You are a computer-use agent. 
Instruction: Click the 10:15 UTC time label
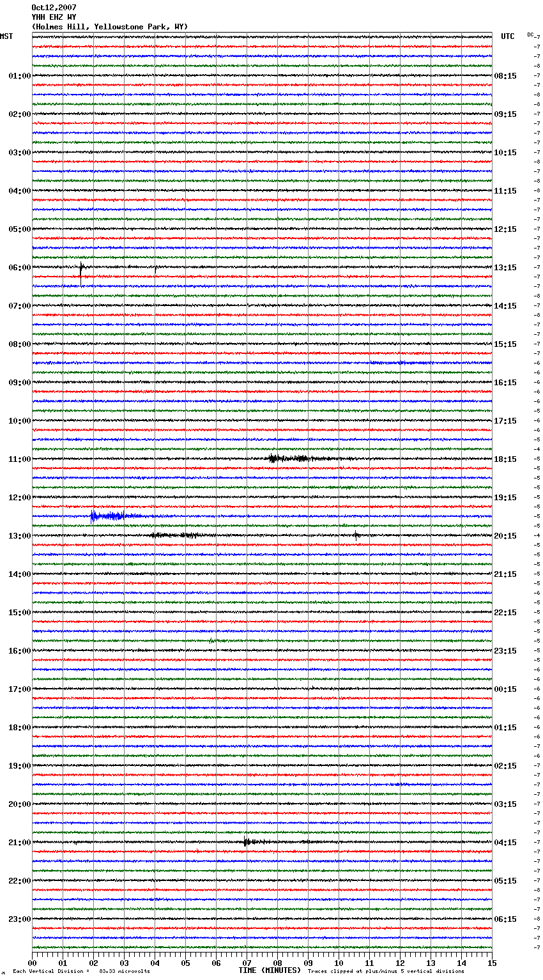[x=505, y=153]
